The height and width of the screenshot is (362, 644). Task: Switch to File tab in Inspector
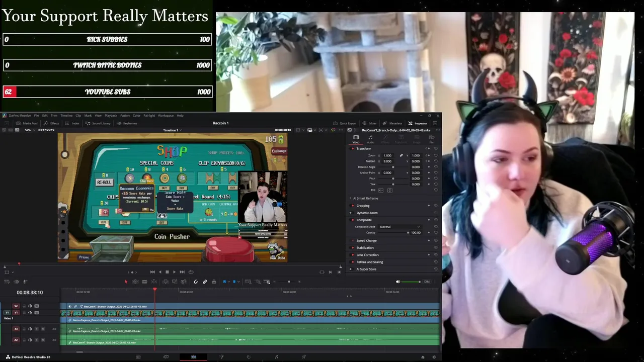(431, 139)
